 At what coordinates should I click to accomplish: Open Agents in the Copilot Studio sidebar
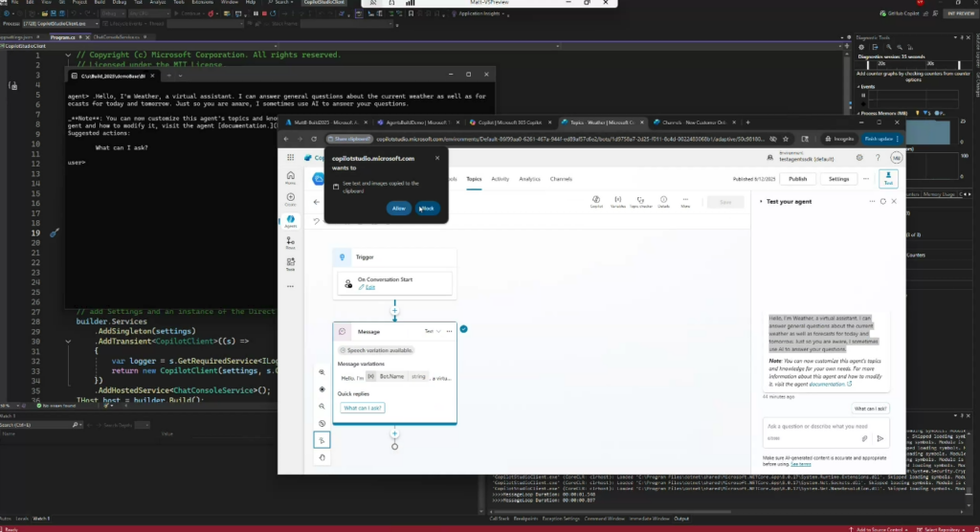(x=290, y=221)
